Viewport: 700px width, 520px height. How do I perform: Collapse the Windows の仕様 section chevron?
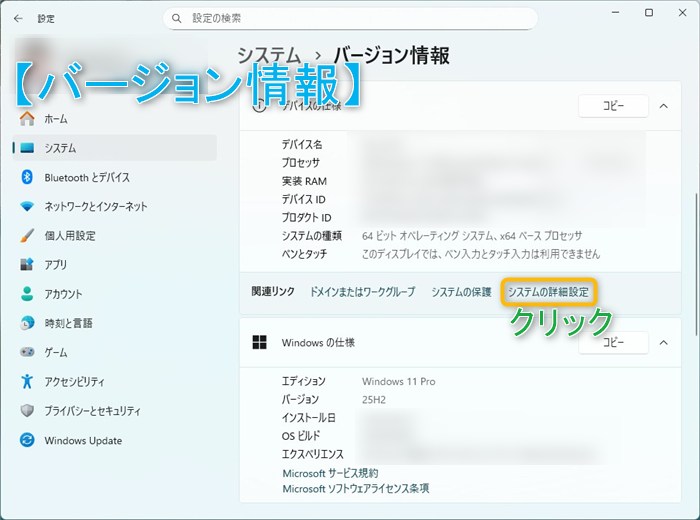(663, 342)
